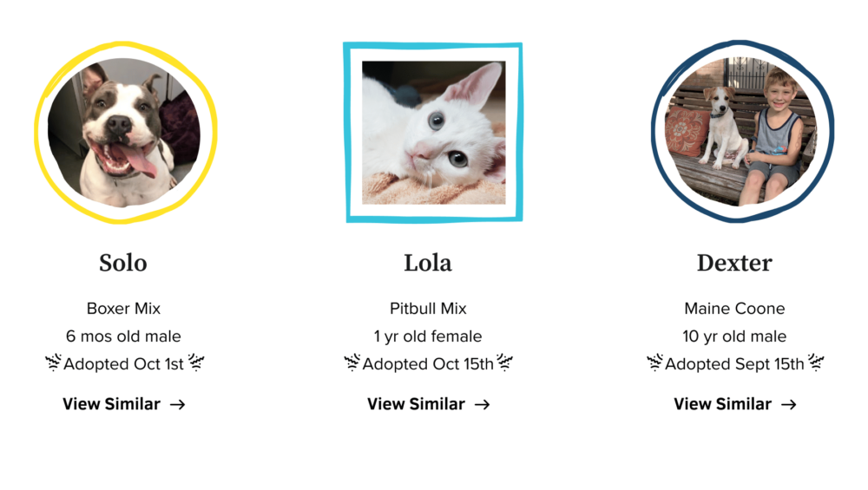Click confetti icon right of Adopted Sept 15th

pyautogui.click(x=816, y=363)
